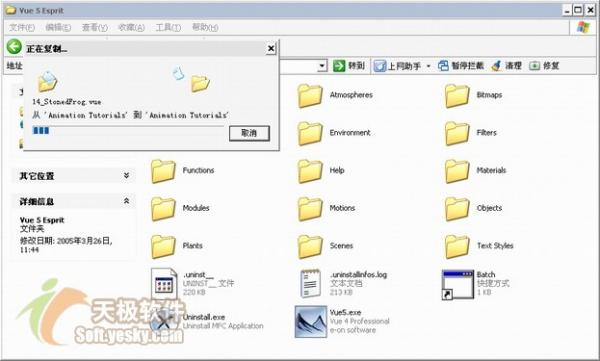This screenshot has width=600, height=361.
Task: Open the 文件(F) menu
Action: pyautogui.click(x=22, y=27)
